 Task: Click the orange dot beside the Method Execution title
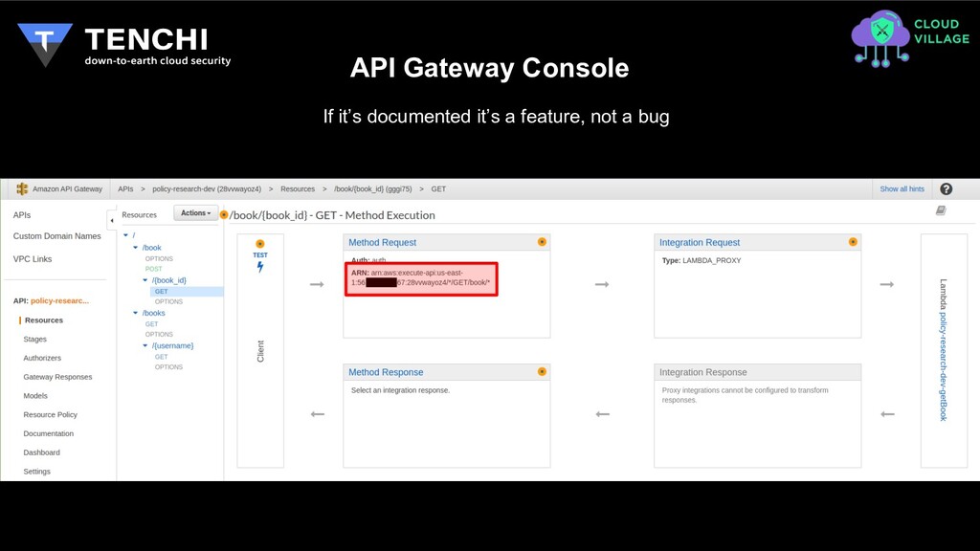[x=224, y=215]
